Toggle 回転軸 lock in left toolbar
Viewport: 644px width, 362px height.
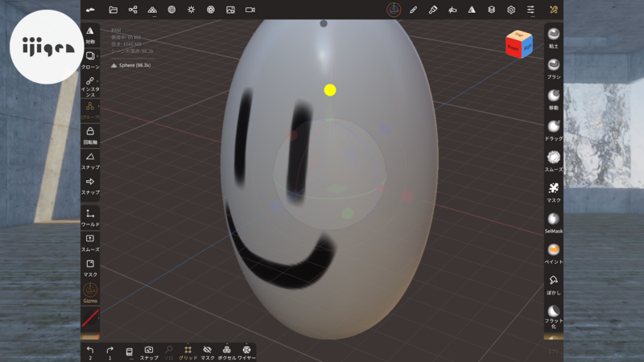click(90, 136)
